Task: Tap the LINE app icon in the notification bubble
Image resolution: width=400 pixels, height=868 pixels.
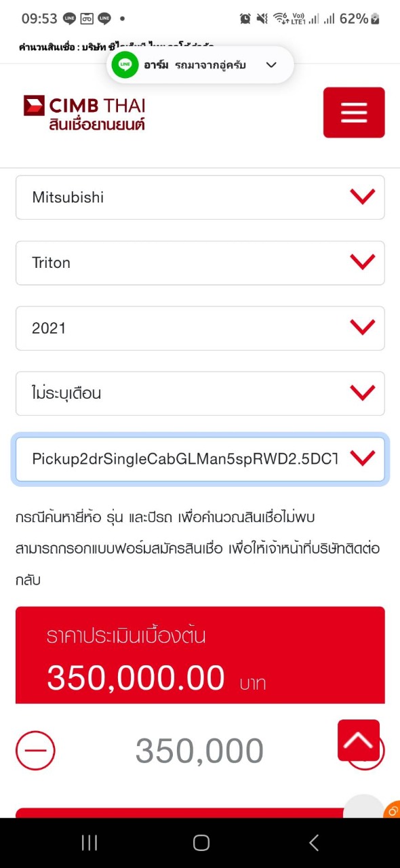Action: pyautogui.click(x=125, y=65)
